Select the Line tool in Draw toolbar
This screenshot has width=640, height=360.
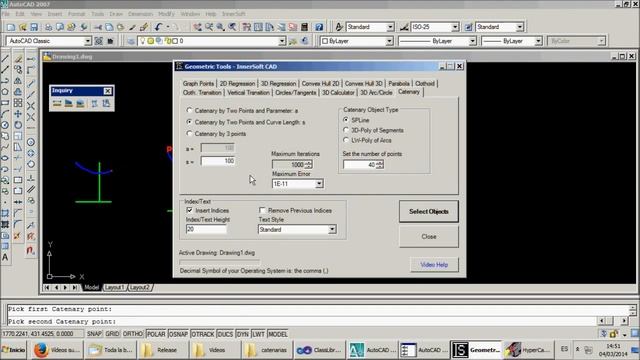click(x=5, y=59)
